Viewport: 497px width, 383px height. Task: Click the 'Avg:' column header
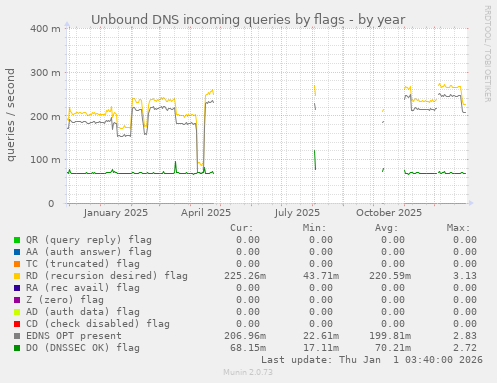point(386,228)
